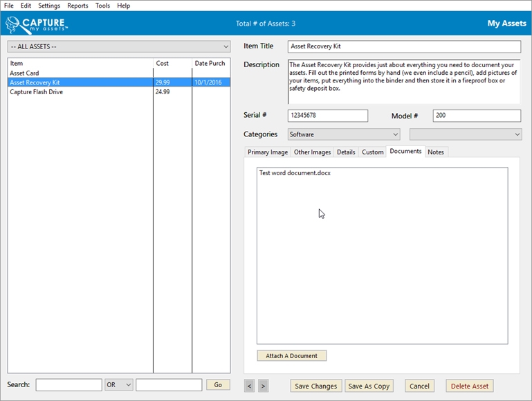
Task: Open the Tools menu
Action: (102, 6)
